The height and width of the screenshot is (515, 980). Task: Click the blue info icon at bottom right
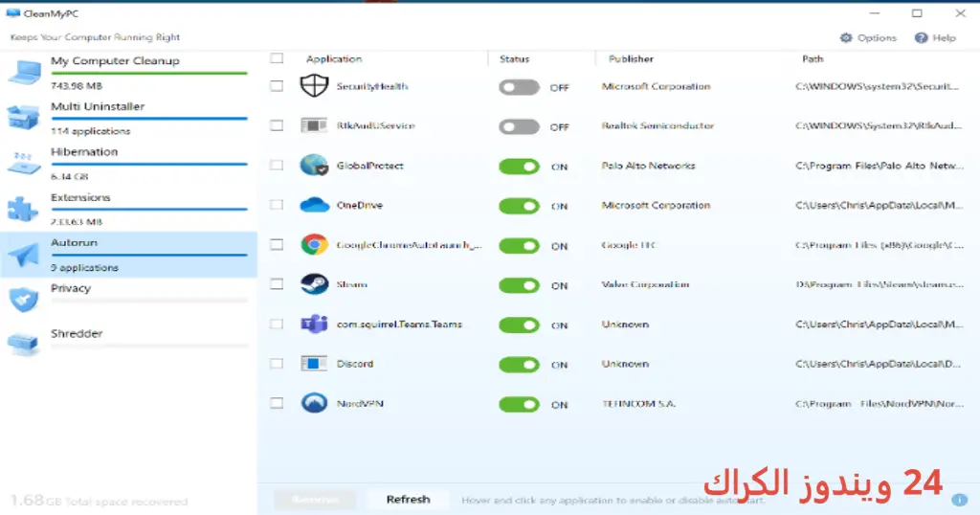(x=960, y=500)
